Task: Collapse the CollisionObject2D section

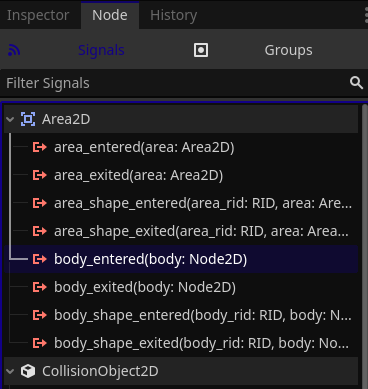Action: tap(10, 371)
